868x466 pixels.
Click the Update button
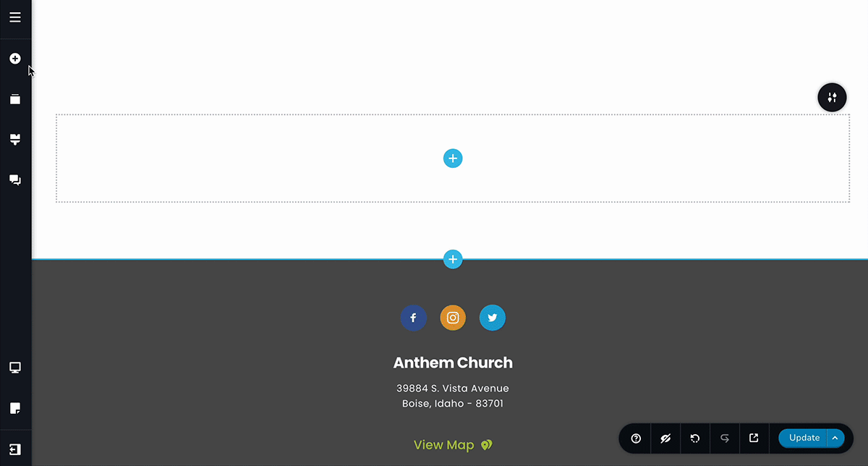(x=803, y=438)
